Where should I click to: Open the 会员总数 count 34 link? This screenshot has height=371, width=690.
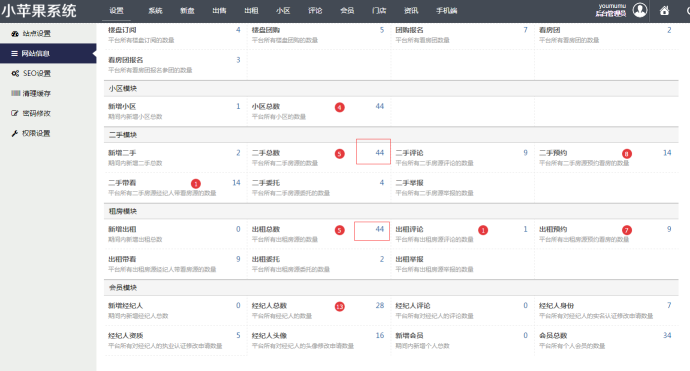click(667, 335)
